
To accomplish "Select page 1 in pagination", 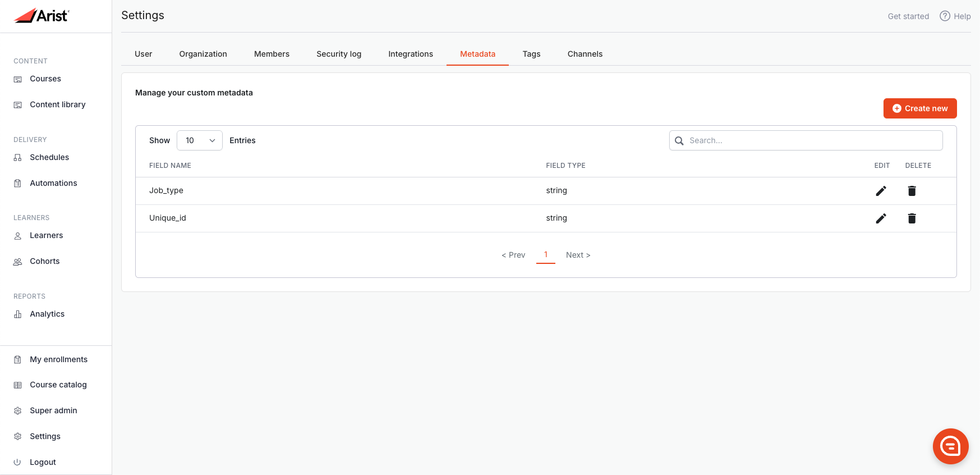I will [x=546, y=255].
